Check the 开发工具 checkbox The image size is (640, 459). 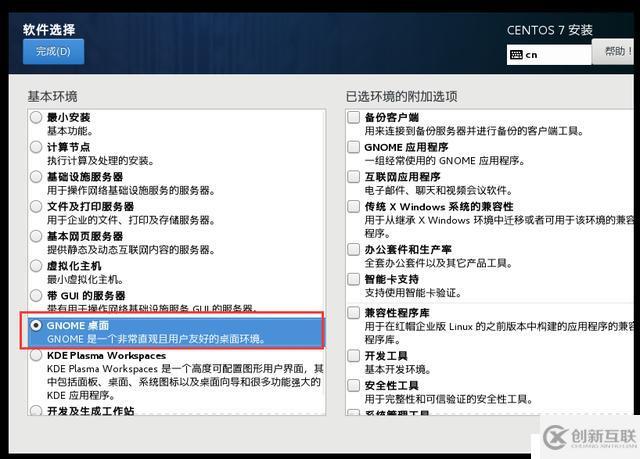(353, 355)
